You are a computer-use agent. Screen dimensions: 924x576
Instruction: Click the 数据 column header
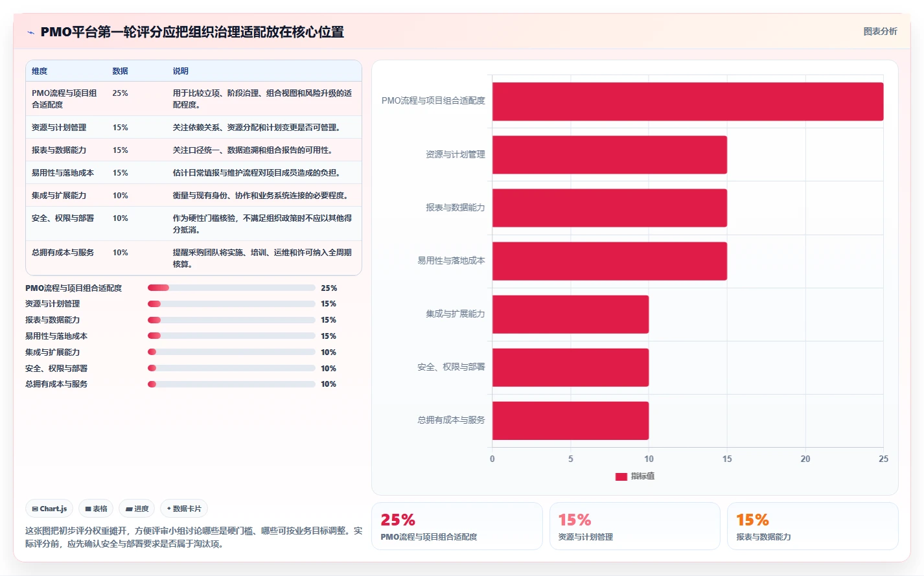[120, 71]
